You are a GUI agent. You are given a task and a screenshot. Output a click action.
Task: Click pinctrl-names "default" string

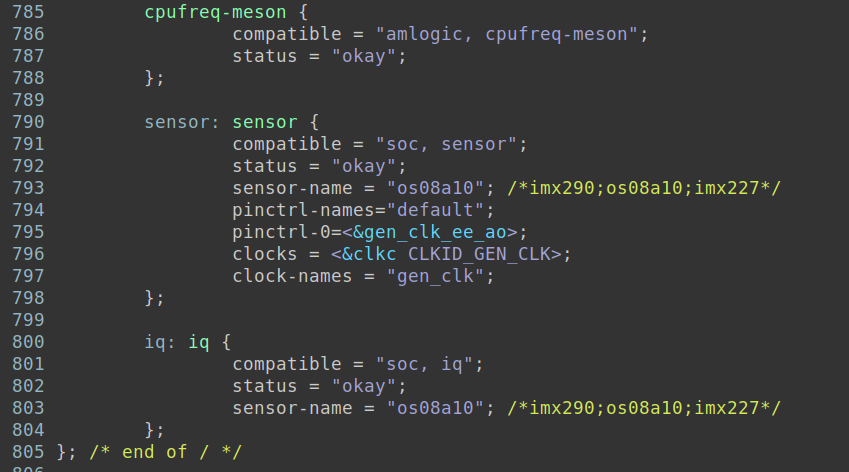[435, 210]
